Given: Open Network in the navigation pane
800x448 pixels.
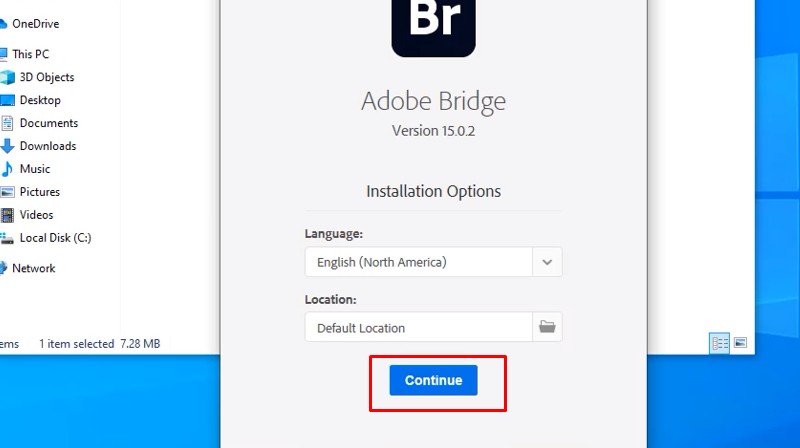Looking at the screenshot, I should [33, 268].
